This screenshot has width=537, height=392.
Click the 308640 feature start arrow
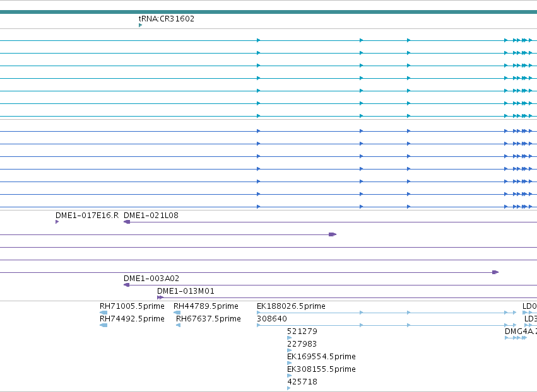(x=259, y=325)
